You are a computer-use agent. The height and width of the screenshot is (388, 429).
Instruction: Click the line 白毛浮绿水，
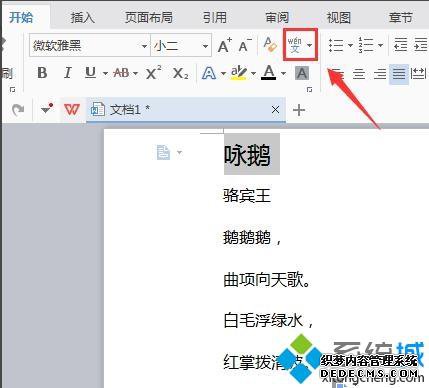268,320
